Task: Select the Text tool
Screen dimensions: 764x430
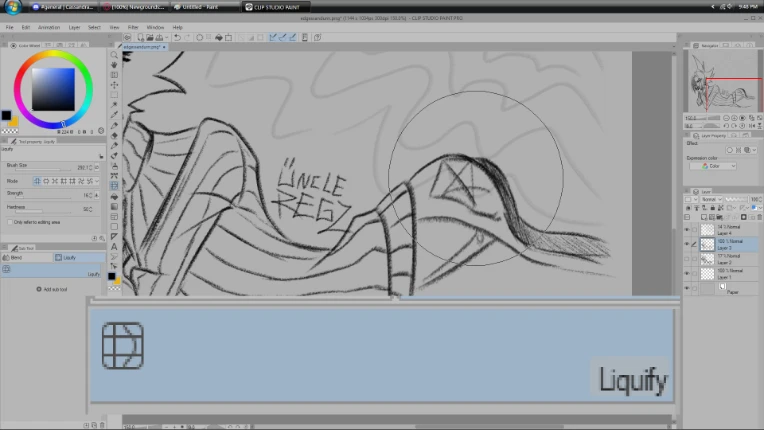Action: point(114,246)
